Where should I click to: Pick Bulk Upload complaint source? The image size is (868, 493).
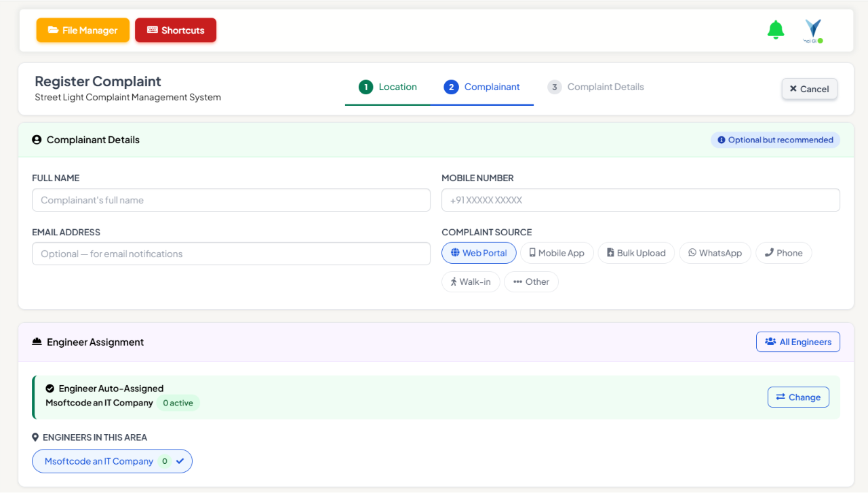[x=636, y=253]
